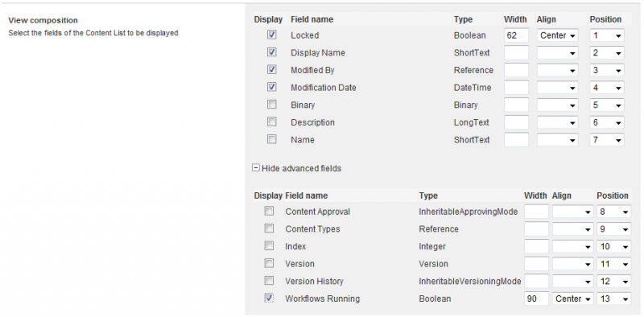Screen dimensions: 644x317
Task: Open Align dropdown for Version row
Action: point(572,264)
